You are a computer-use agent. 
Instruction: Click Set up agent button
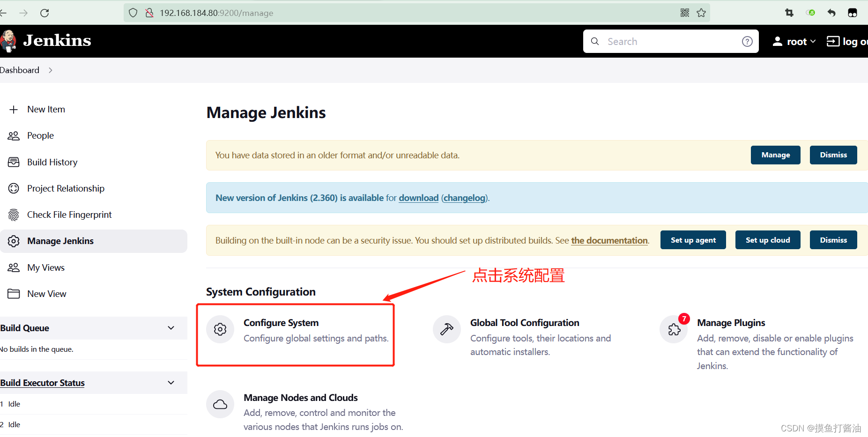click(x=693, y=240)
